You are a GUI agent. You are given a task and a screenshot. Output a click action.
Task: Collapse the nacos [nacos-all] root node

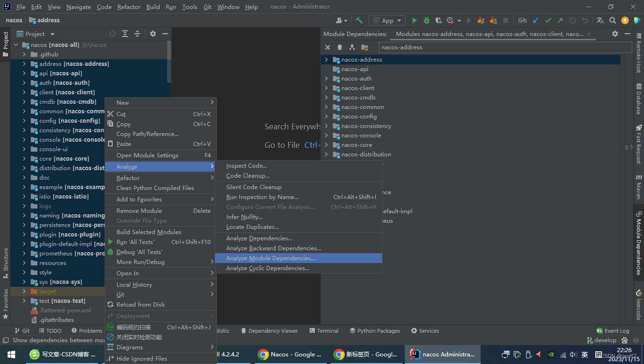(16, 45)
